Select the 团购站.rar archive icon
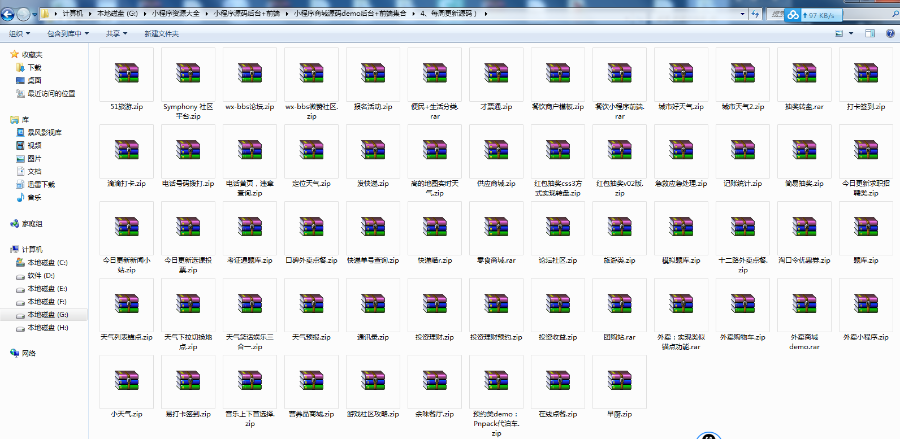The image size is (900, 439). [619, 304]
